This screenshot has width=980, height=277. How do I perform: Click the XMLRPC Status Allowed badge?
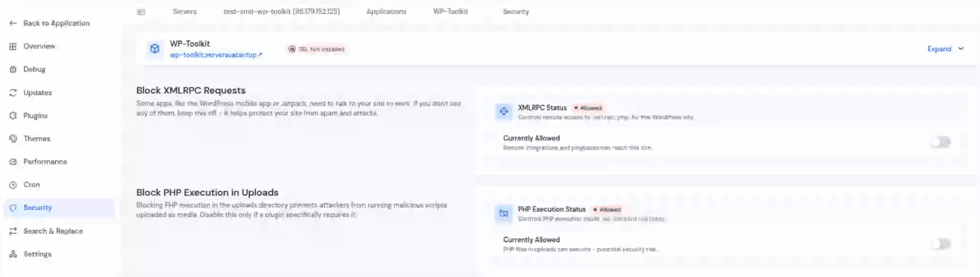click(x=588, y=108)
